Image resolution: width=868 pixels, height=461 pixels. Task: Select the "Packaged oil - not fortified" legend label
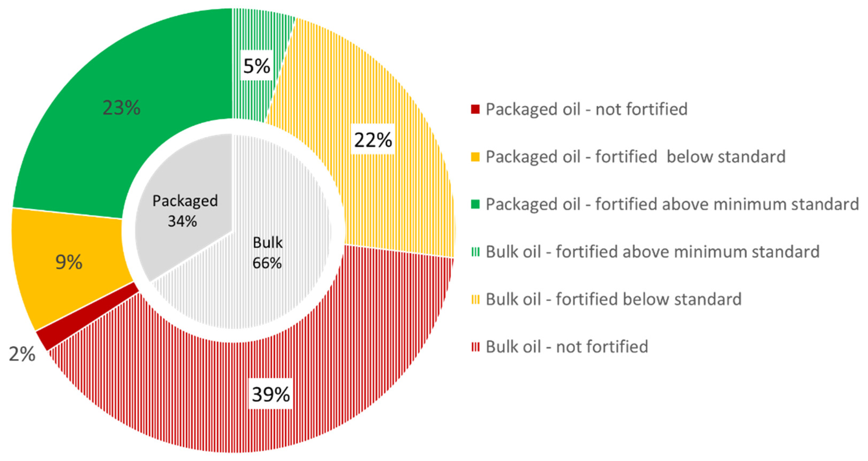pyautogui.click(x=586, y=109)
